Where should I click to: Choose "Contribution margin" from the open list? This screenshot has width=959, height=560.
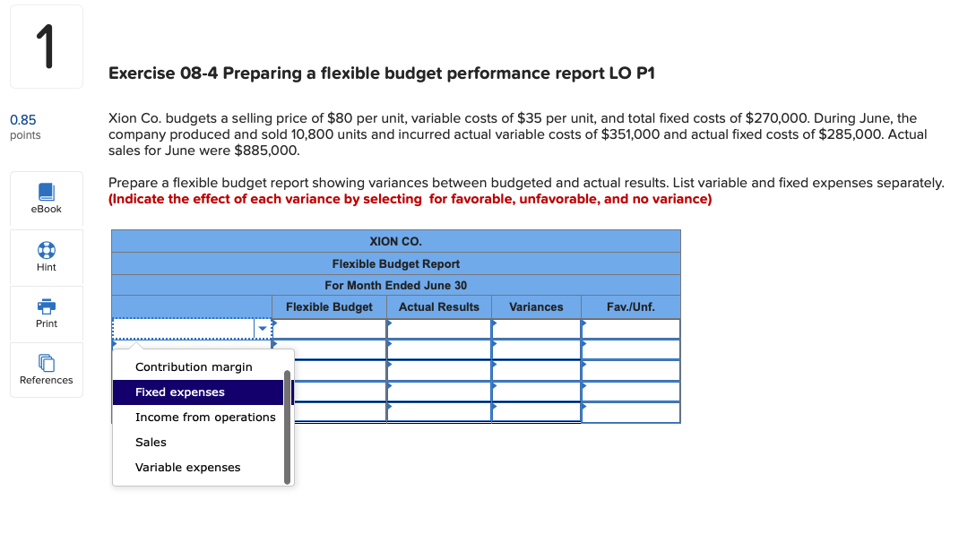coord(193,366)
